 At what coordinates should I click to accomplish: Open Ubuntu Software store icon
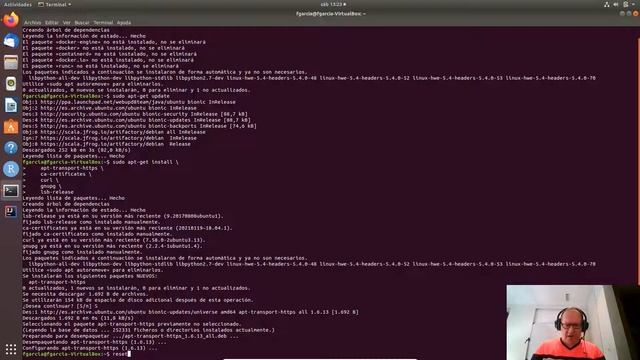click(x=11, y=127)
